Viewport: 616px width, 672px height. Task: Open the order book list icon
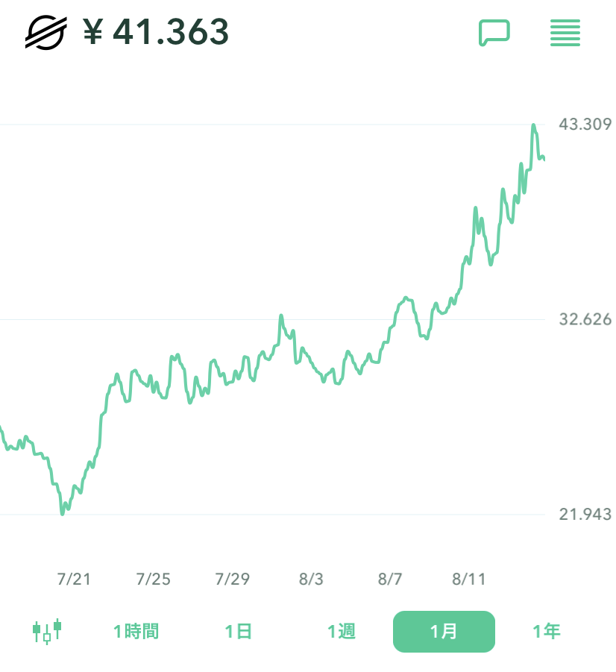(x=565, y=34)
